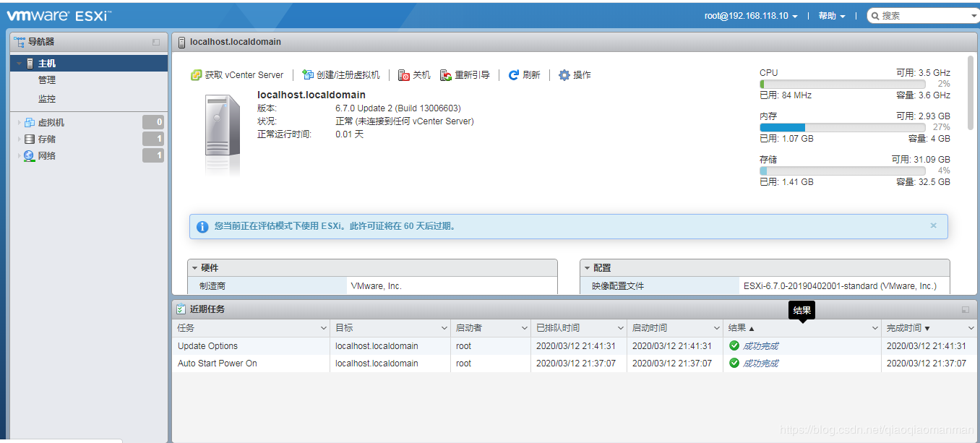
Task: Click the 网络 globe icon
Action: 30,156
